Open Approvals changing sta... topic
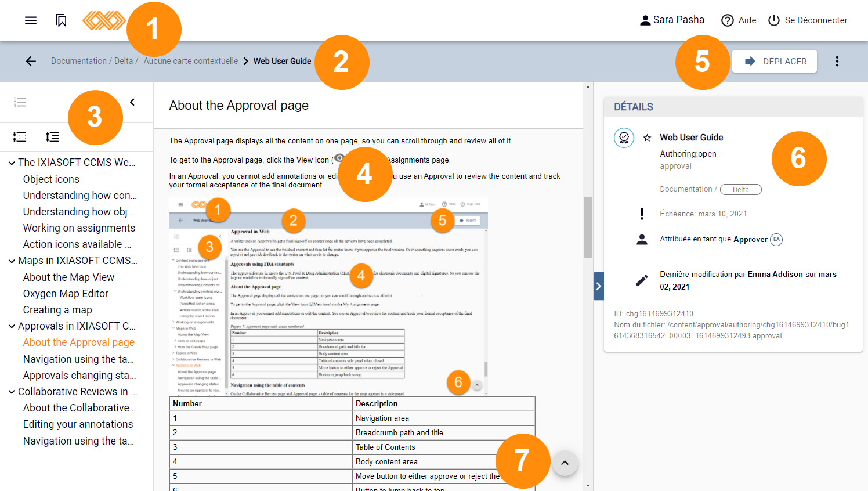The height and width of the screenshot is (491, 868). (79, 376)
